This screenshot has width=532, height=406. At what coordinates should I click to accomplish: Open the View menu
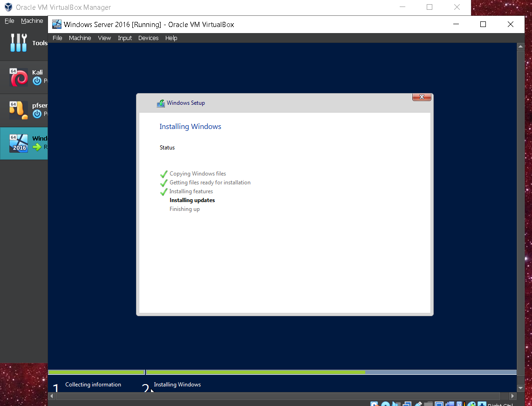tap(104, 38)
